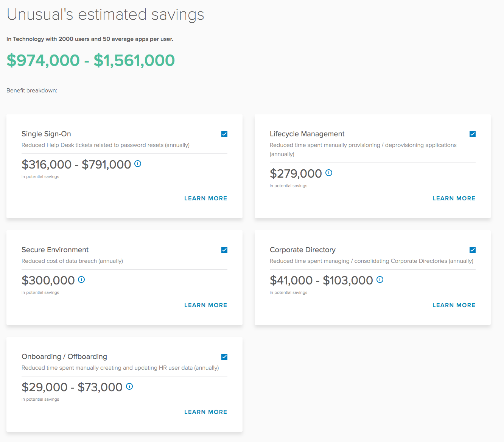The height and width of the screenshot is (442, 504).
Task: Follow Learn More link under Secure Environment
Action: click(205, 305)
